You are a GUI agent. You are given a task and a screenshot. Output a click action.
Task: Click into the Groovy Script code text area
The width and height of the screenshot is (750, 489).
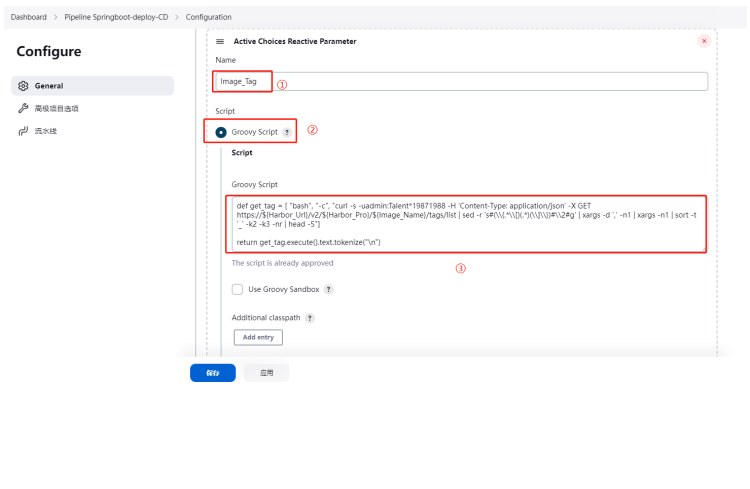pyautogui.click(x=466, y=223)
